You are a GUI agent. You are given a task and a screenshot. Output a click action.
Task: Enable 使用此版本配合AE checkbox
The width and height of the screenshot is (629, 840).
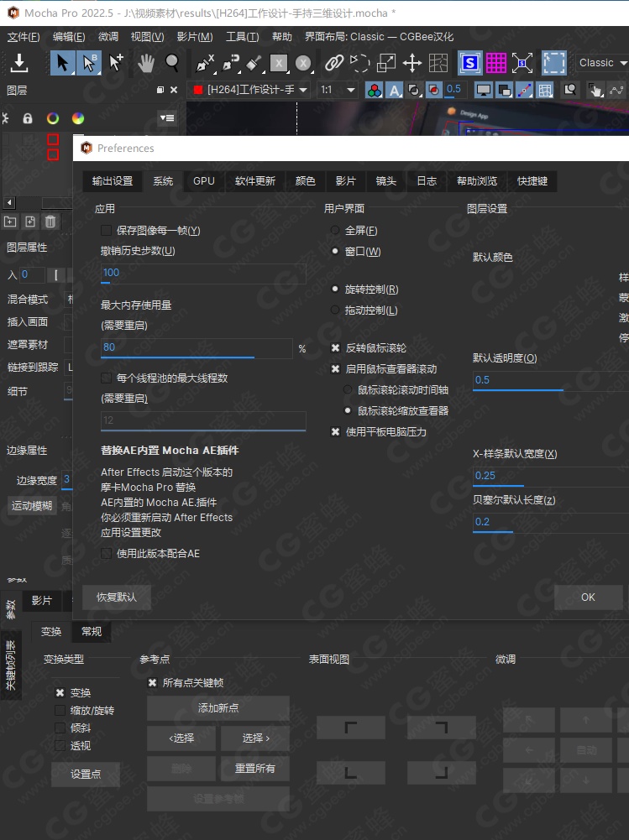[106, 553]
